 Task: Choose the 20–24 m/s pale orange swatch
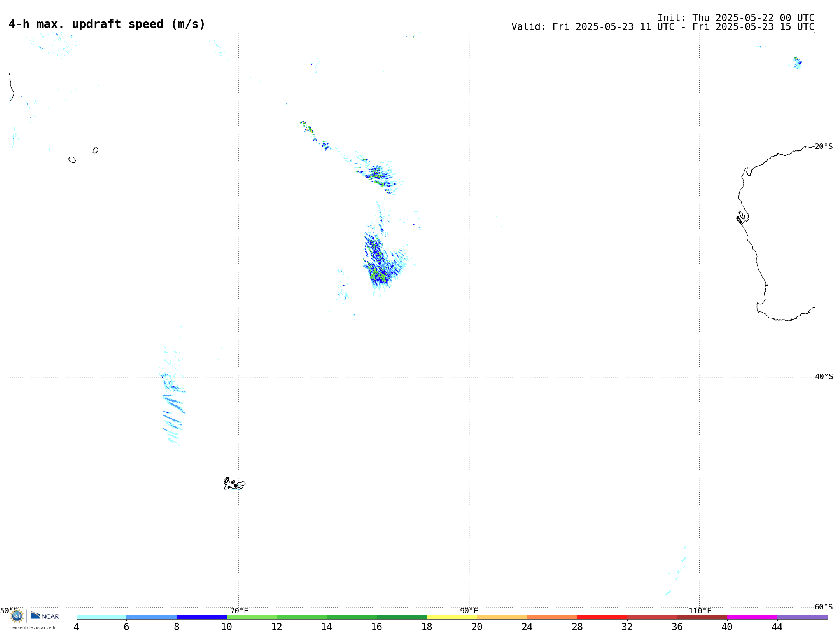click(x=502, y=617)
